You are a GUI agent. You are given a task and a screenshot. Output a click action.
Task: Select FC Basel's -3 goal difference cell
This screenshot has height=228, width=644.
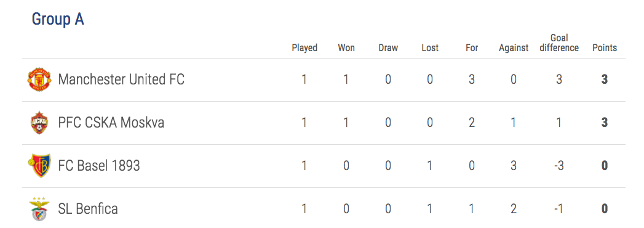[x=559, y=165]
